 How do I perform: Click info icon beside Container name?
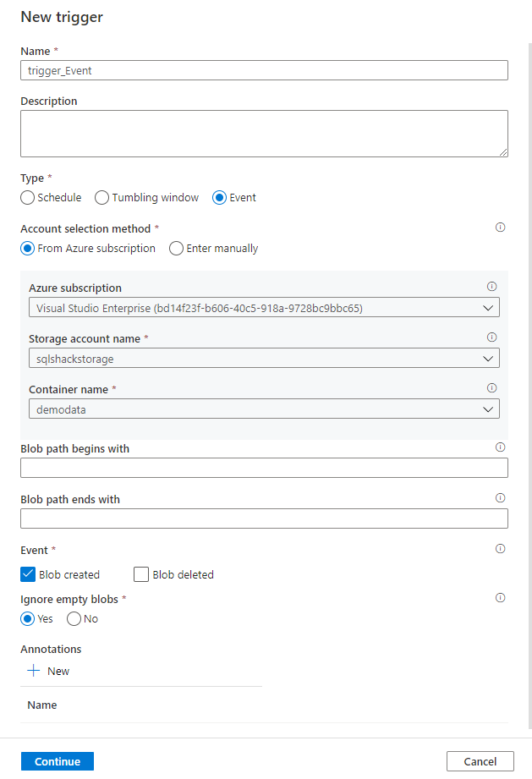[492, 388]
